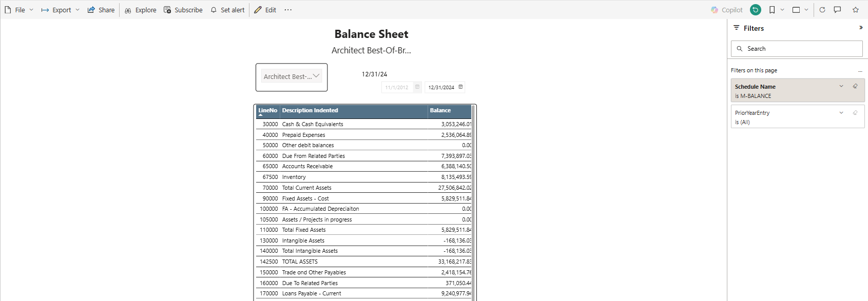Click the balance table vertical scrollbar
Image resolution: width=868 pixels, height=301 pixels.
tap(473, 205)
